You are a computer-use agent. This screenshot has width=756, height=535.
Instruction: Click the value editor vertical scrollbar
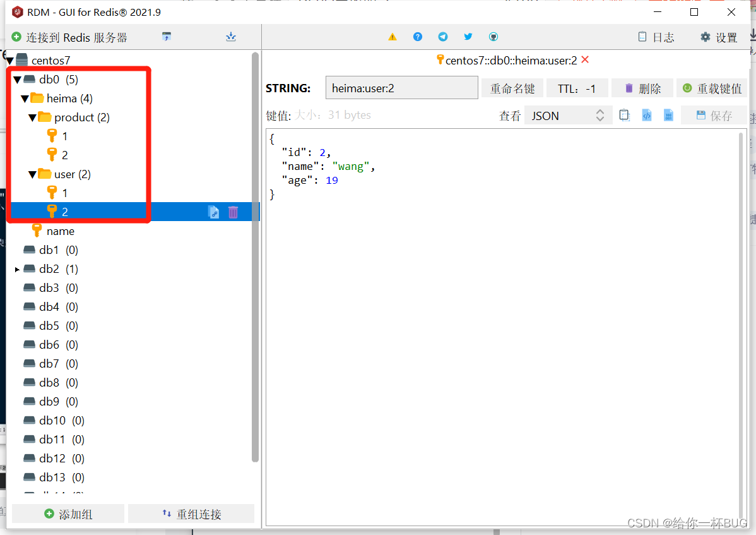coord(741,327)
